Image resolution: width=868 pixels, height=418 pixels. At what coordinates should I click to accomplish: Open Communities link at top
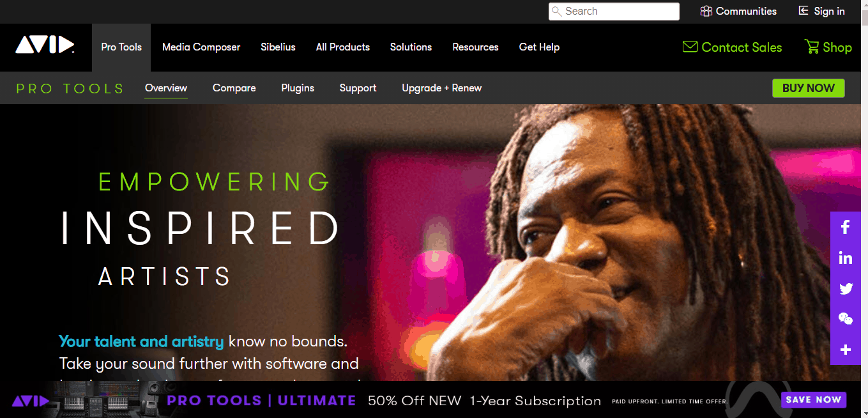click(738, 12)
